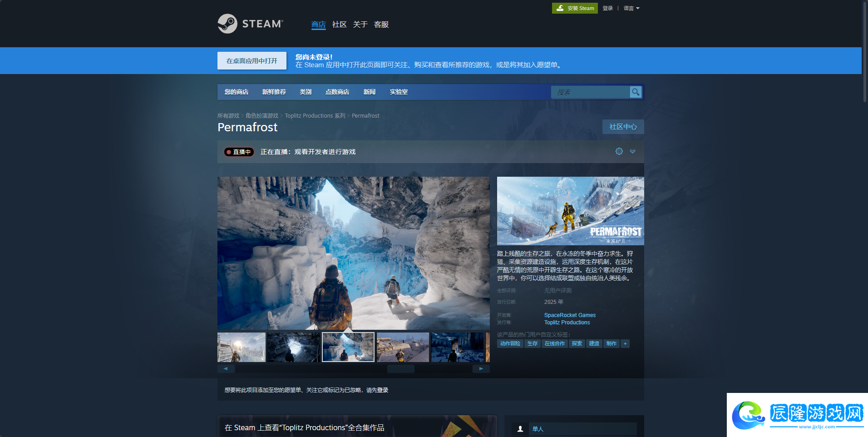The image size is (868, 437).
Task: Open the 实验室 store tab
Action: point(399,92)
